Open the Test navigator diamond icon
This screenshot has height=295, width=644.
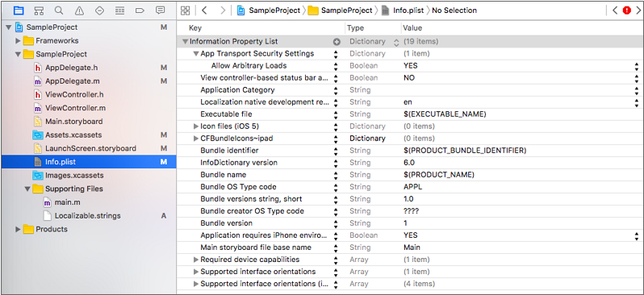pos(99,10)
